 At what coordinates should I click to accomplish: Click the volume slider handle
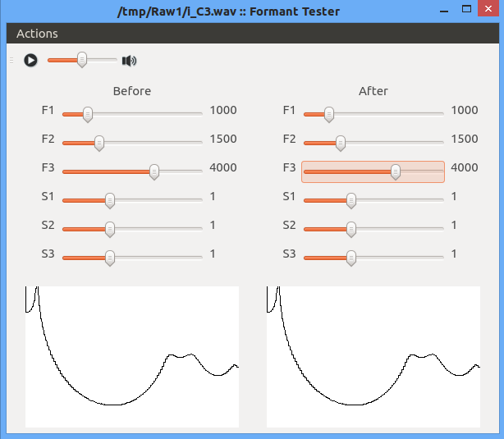pos(82,60)
